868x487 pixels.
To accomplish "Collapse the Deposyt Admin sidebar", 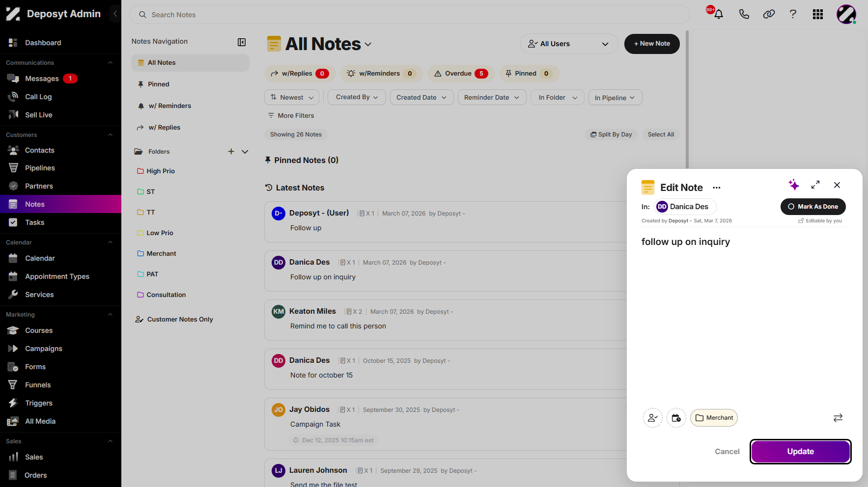I will coord(115,14).
